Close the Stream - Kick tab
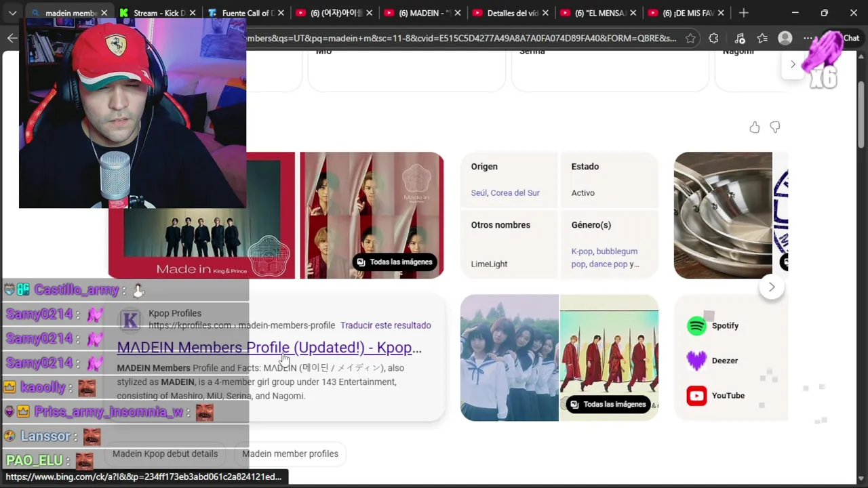This screenshot has width=868, height=488. (x=193, y=13)
